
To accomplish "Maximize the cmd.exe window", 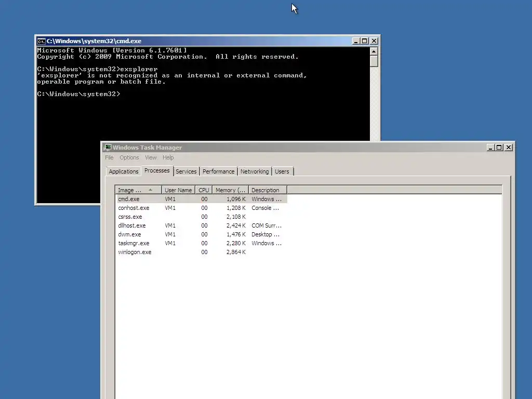I will pos(364,41).
